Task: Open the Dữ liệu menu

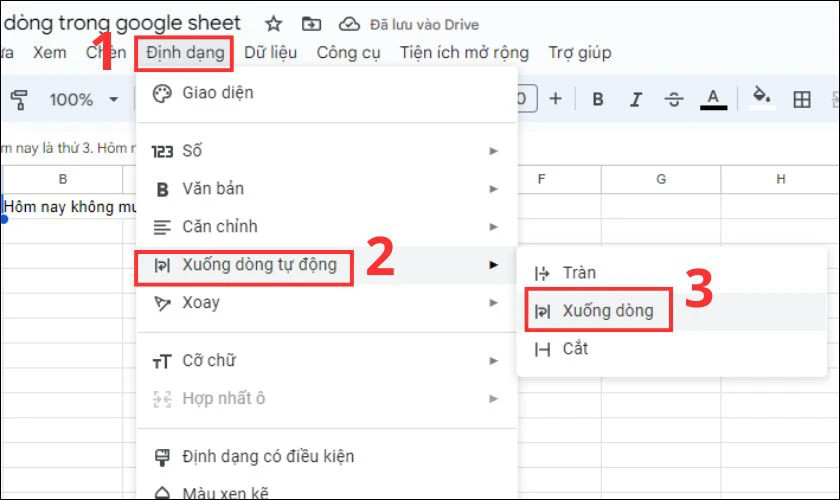Action: coord(270,52)
